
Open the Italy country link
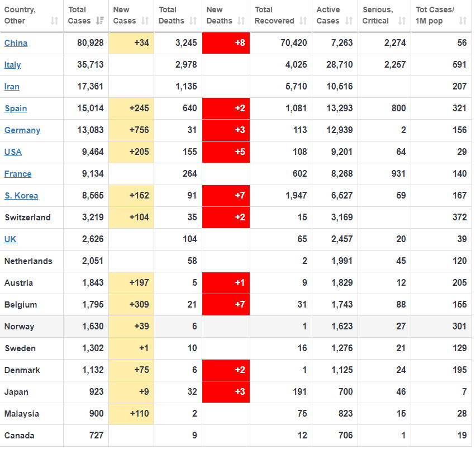(12, 65)
